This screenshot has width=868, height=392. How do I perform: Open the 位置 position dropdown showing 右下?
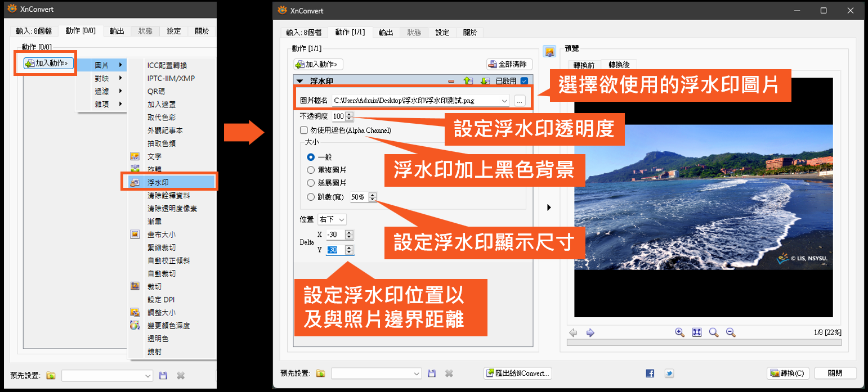click(x=332, y=219)
